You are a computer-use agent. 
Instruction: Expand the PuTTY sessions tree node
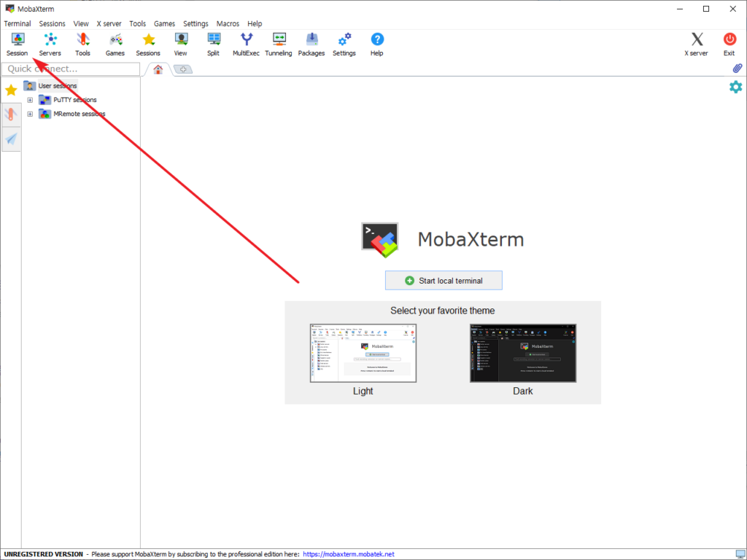coord(30,100)
